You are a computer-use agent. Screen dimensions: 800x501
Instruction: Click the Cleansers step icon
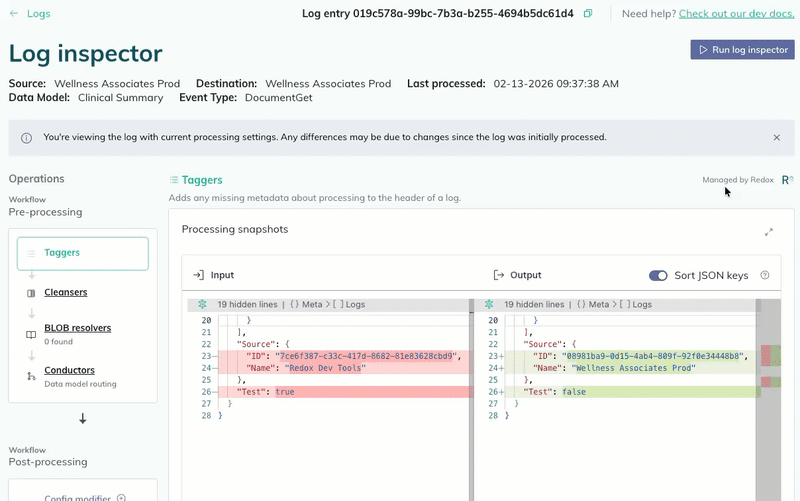31,293
